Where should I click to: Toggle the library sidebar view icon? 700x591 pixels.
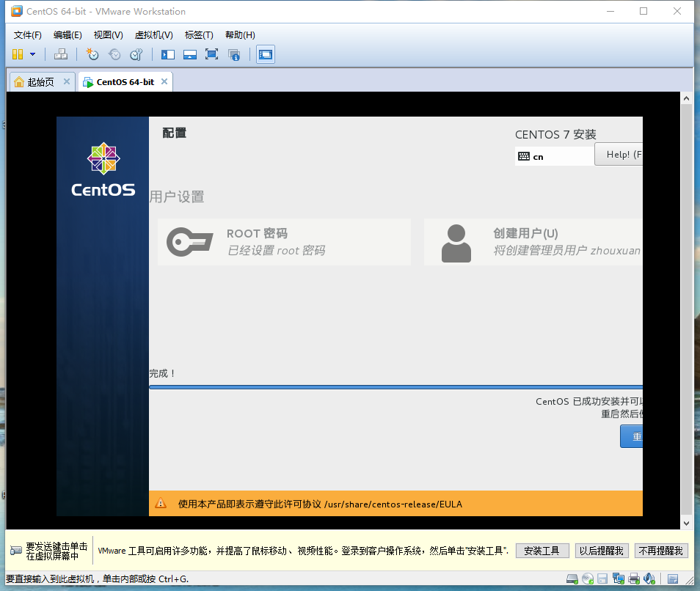[x=168, y=54]
